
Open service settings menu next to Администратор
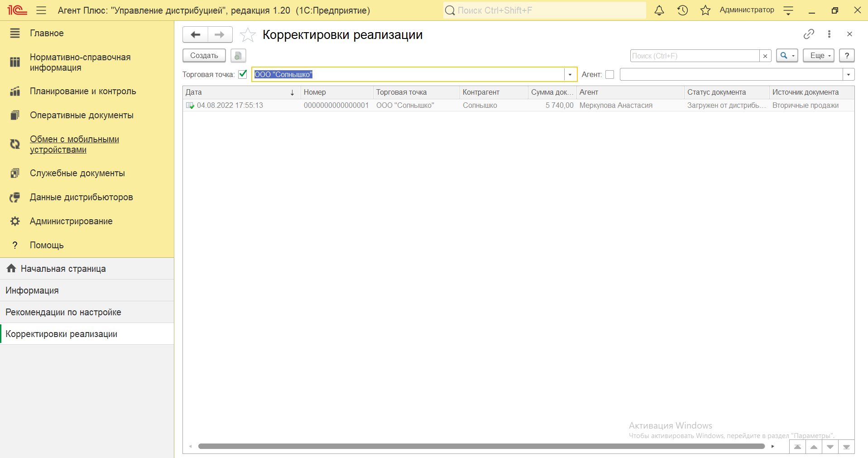tap(788, 10)
